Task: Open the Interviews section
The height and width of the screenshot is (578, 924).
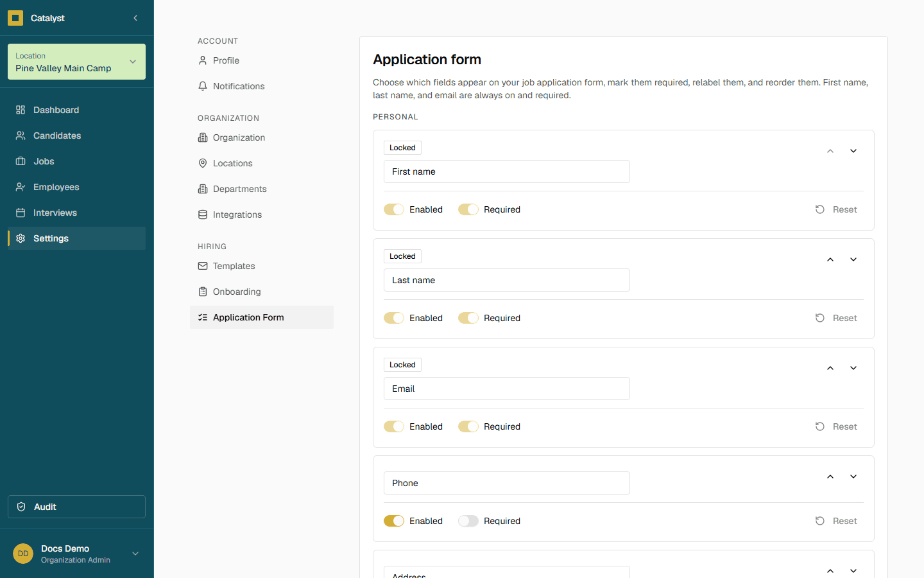Action: coord(76,213)
